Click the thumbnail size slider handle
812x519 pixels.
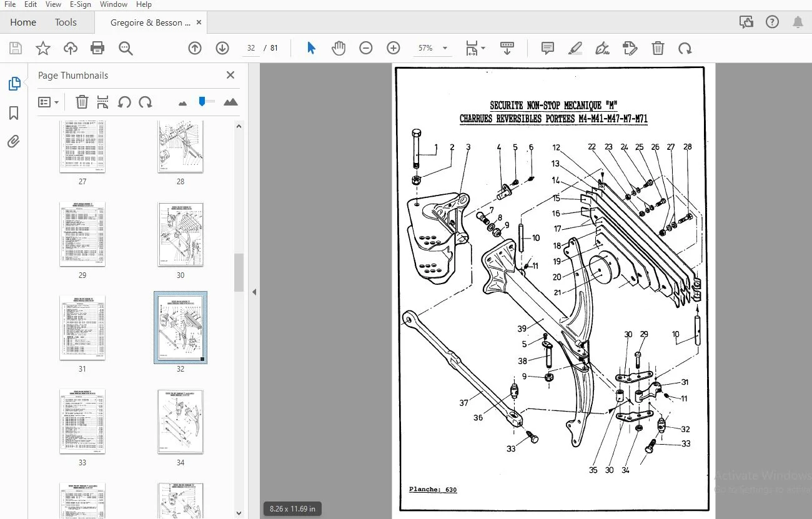202,101
